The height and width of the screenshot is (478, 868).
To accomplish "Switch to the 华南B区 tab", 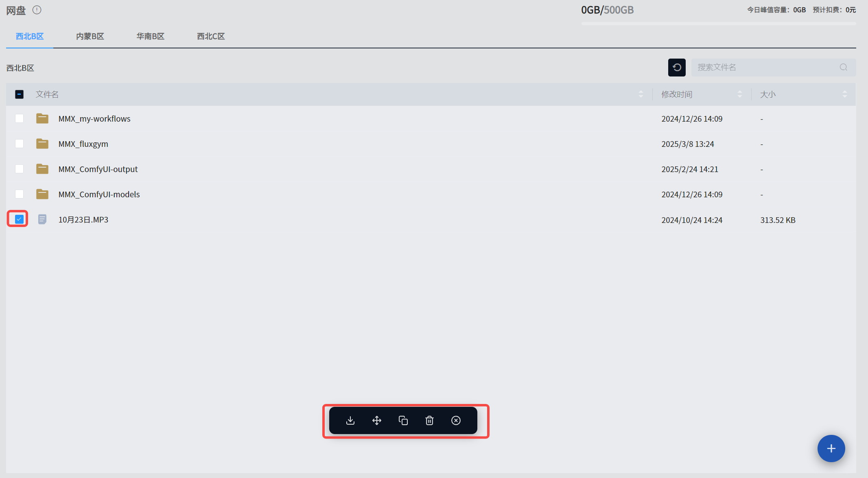I will coord(150,36).
